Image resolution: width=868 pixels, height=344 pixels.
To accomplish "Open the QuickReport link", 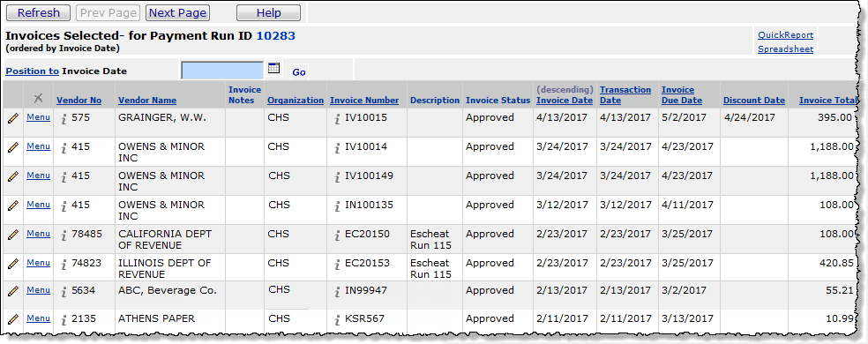I will (785, 35).
